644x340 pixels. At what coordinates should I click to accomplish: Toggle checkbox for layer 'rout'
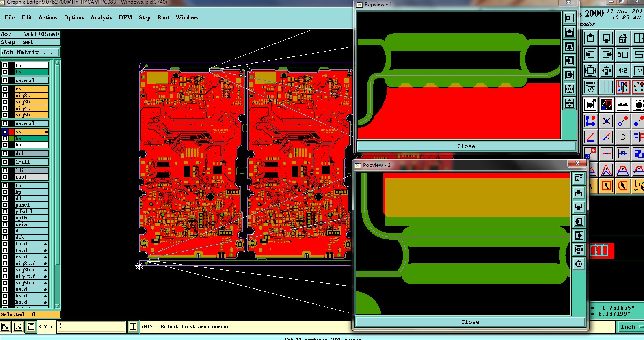point(5,177)
